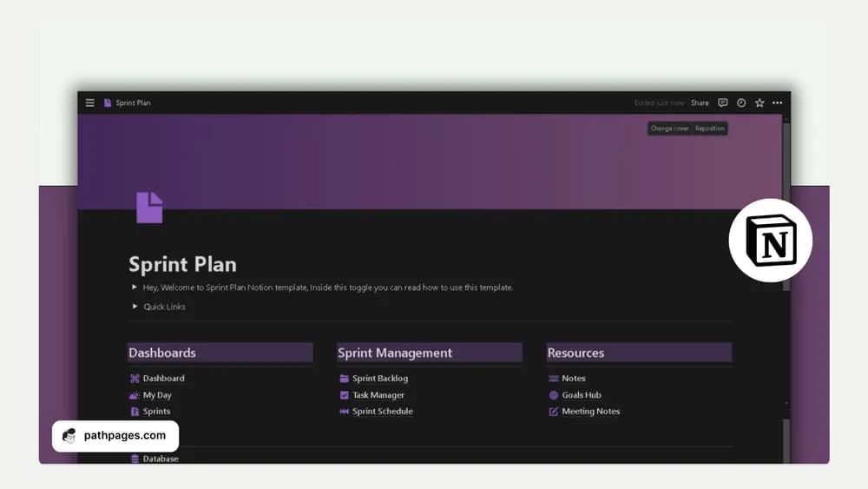Click Reposition cover button

(710, 129)
